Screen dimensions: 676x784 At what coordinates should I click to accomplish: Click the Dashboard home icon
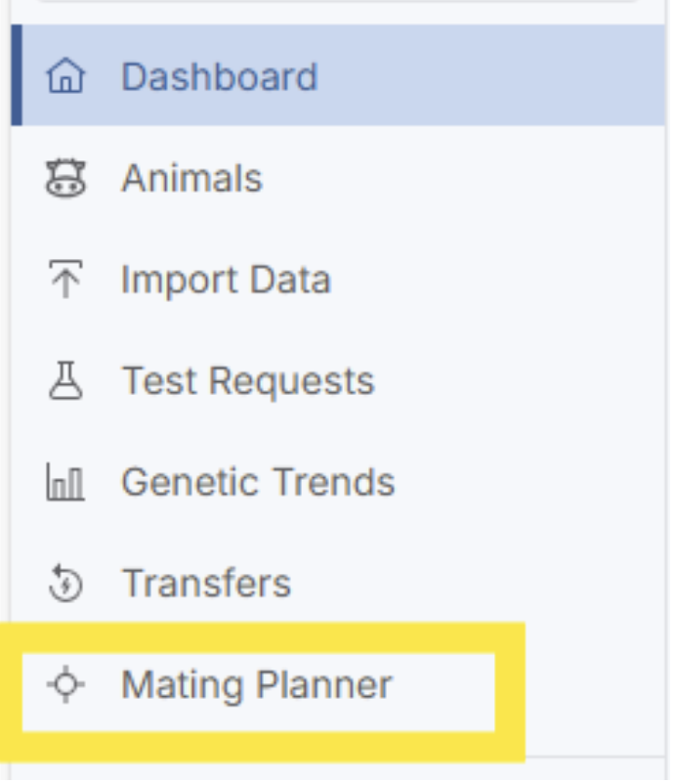pos(65,77)
